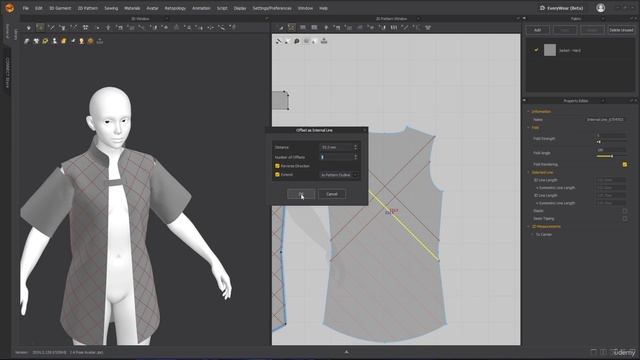Click the Add button in Fabric panel
The height and width of the screenshot is (360, 640).
click(x=538, y=30)
